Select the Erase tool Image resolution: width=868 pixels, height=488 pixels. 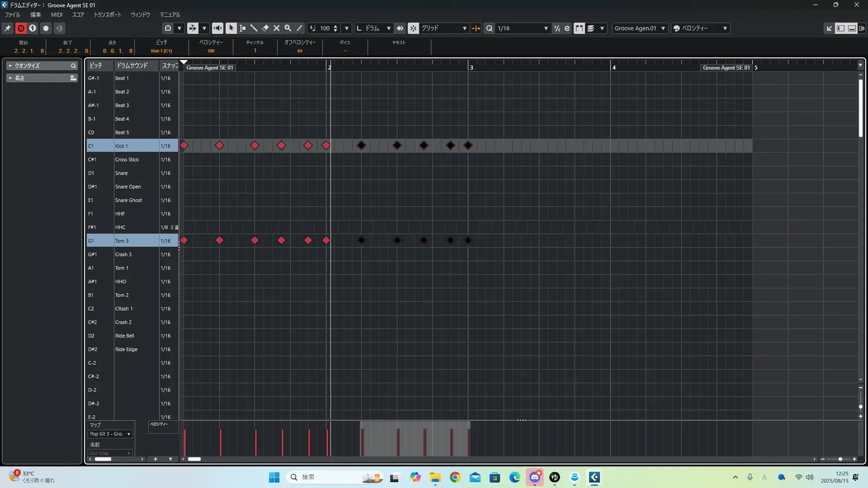[265, 28]
